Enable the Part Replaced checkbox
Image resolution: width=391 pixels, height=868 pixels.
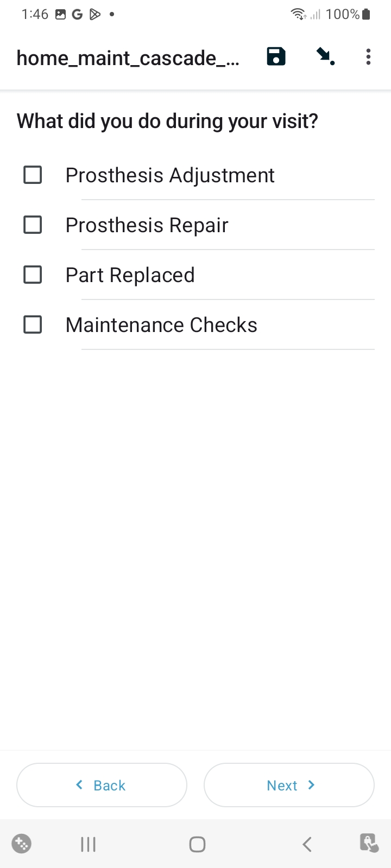pyautogui.click(x=33, y=275)
